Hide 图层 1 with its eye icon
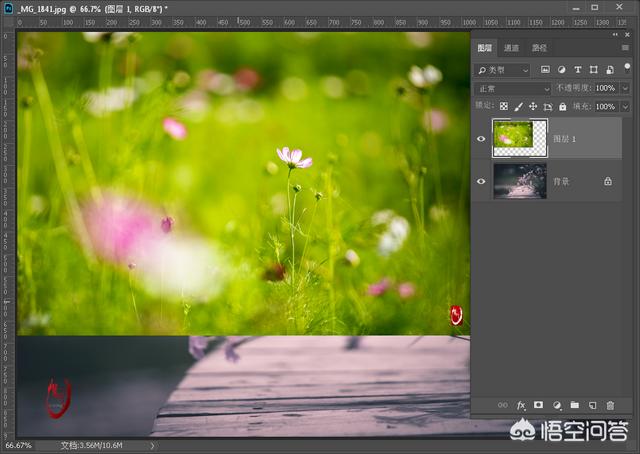The height and width of the screenshot is (454, 640). coord(481,139)
